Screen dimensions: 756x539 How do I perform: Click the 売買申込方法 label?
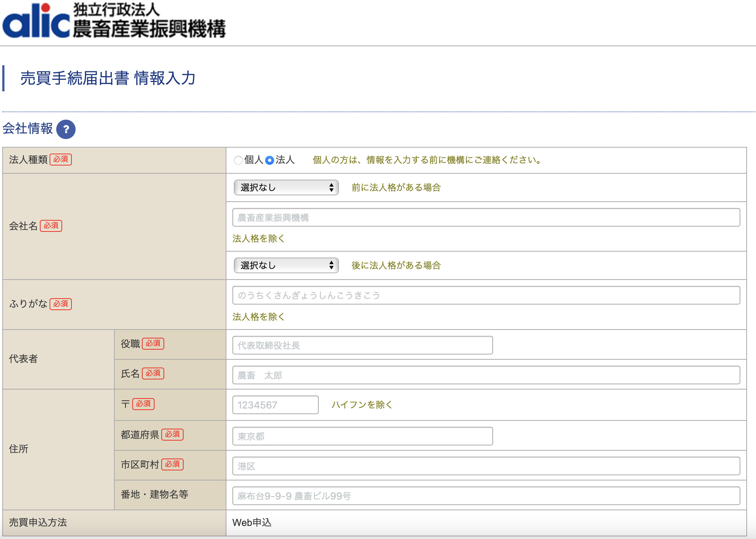pyautogui.click(x=38, y=523)
